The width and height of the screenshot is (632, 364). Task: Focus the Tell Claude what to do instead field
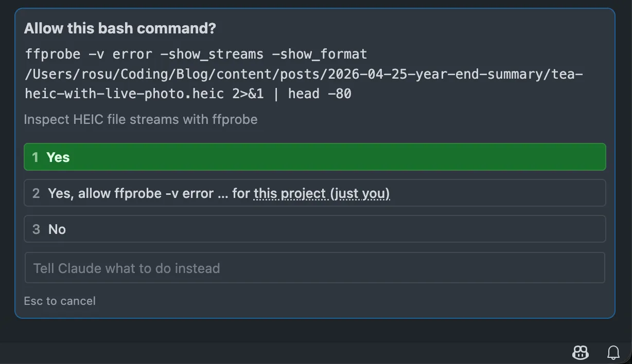tap(314, 268)
